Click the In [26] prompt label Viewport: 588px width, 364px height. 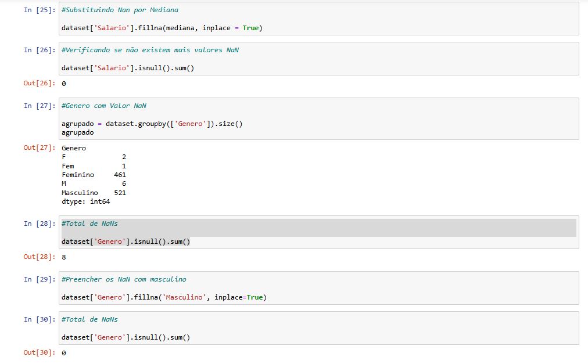click(x=40, y=50)
